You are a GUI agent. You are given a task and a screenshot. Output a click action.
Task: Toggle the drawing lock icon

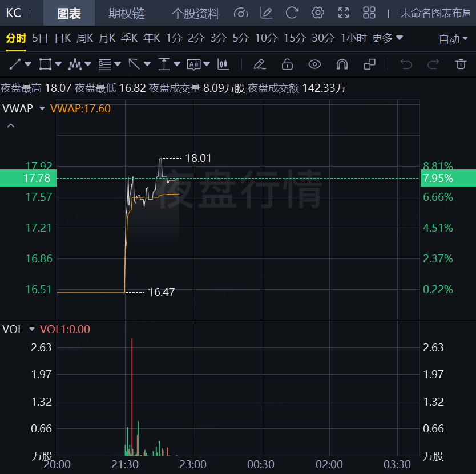tap(287, 64)
